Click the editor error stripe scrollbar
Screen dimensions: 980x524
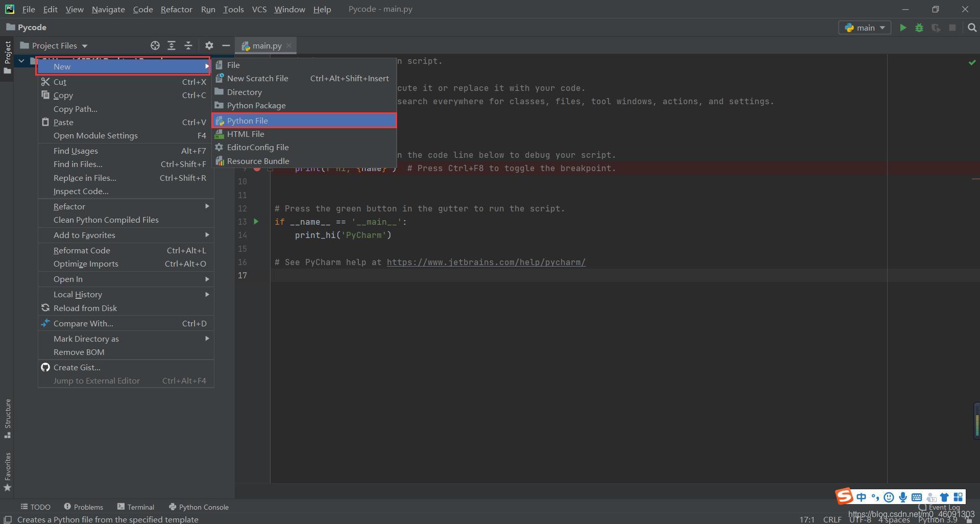point(975,269)
